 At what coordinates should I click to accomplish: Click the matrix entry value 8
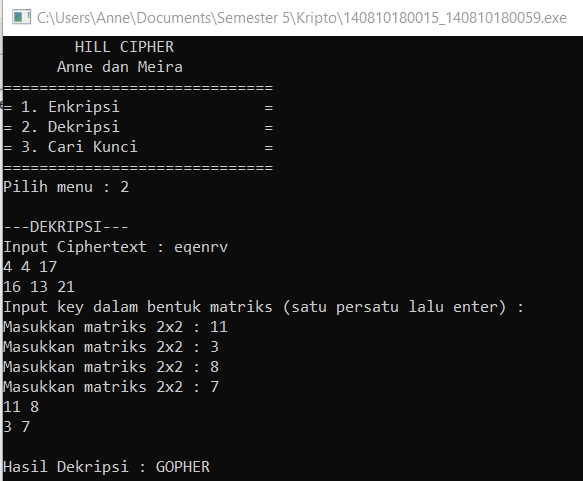click(x=215, y=367)
